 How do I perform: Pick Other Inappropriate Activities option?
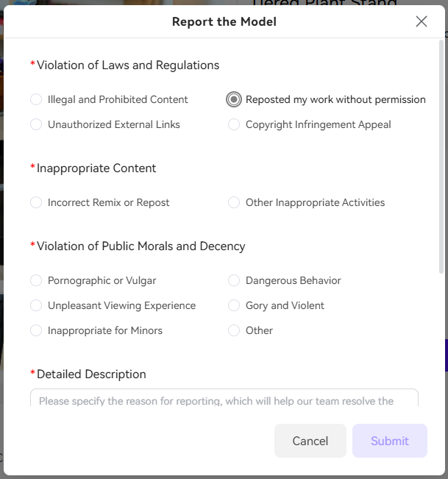click(x=234, y=202)
